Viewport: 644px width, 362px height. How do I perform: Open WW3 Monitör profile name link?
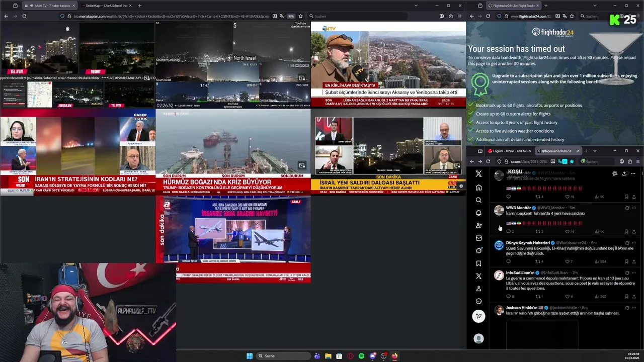pyautogui.click(x=518, y=208)
